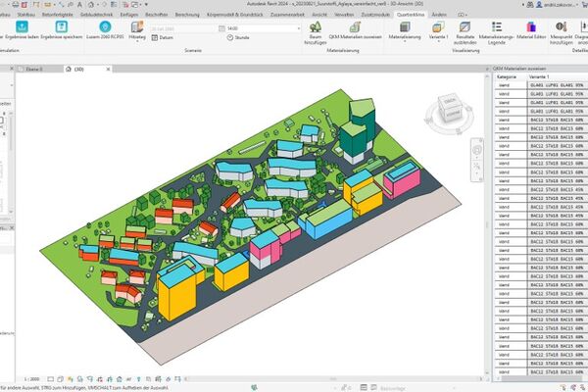588x392 pixels.
Task: Click the Kategorie column header
Action: (x=508, y=75)
